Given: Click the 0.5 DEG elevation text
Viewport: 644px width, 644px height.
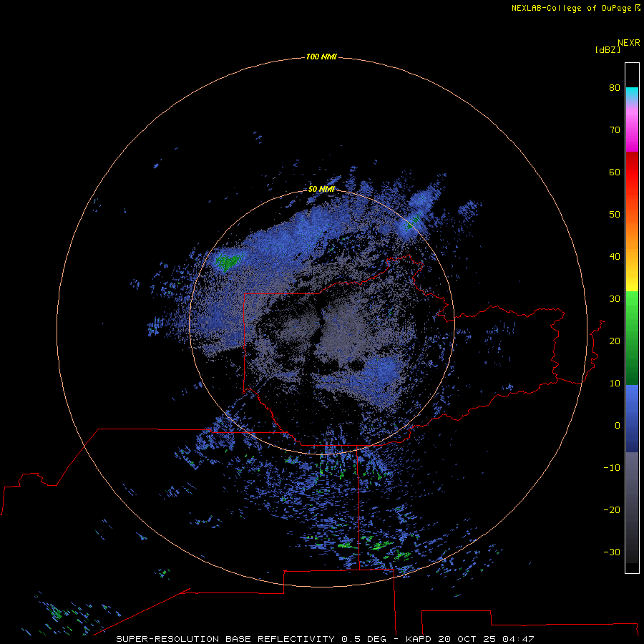Looking at the screenshot, I should (x=364, y=639).
